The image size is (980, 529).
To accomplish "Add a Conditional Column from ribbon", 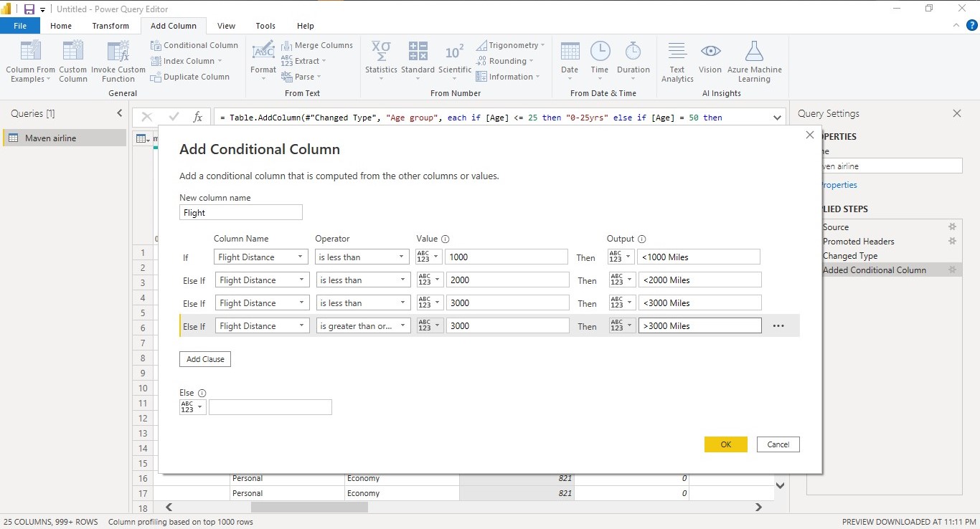I will 194,45.
